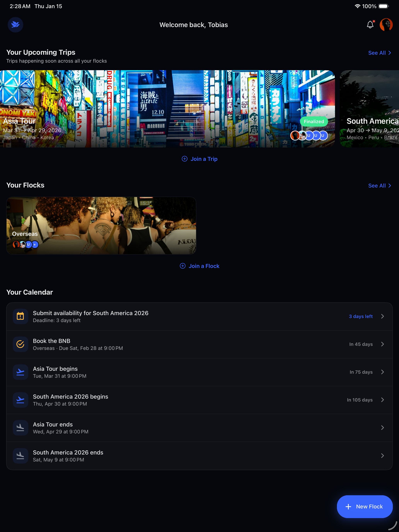Tap first participant avatar on Asia Tour card
This screenshot has width=399, height=532.
pos(295,135)
